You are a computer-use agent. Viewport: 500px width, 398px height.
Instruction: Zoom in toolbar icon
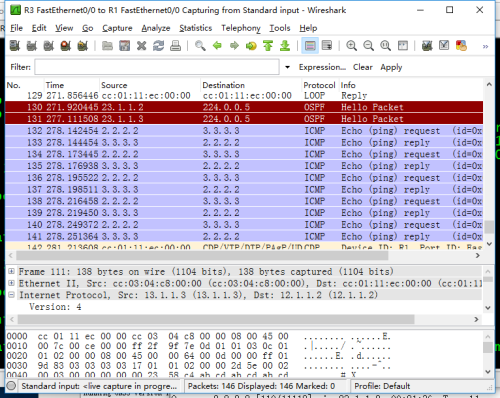point(351,46)
